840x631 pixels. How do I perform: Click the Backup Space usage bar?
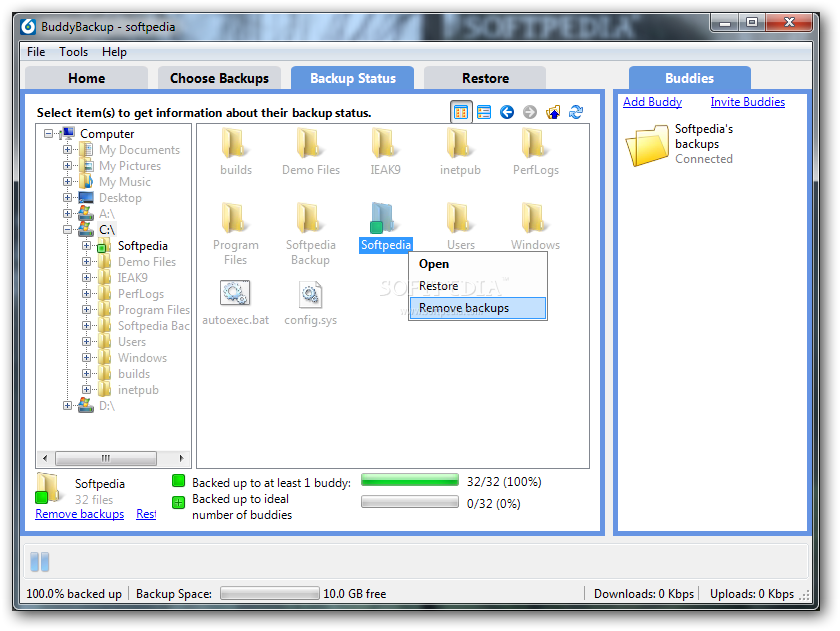[269, 593]
